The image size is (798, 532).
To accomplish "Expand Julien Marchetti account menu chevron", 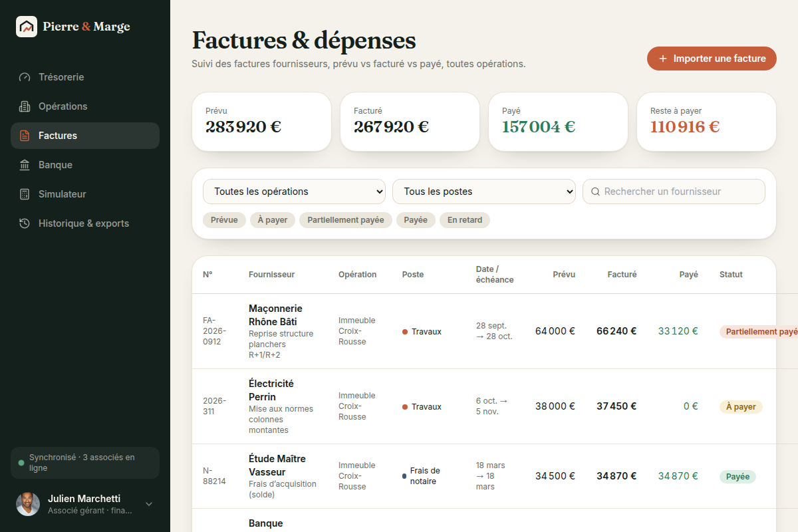I will point(149,504).
